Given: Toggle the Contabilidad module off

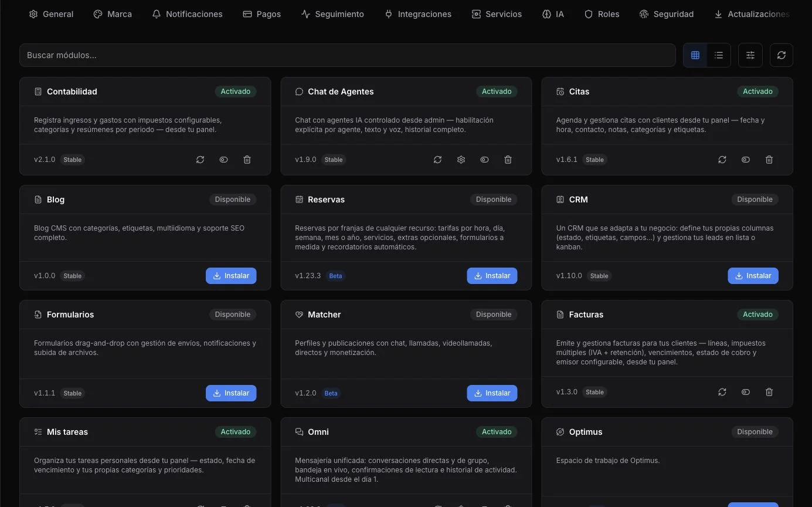Looking at the screenshot, I should pos(224,160).
